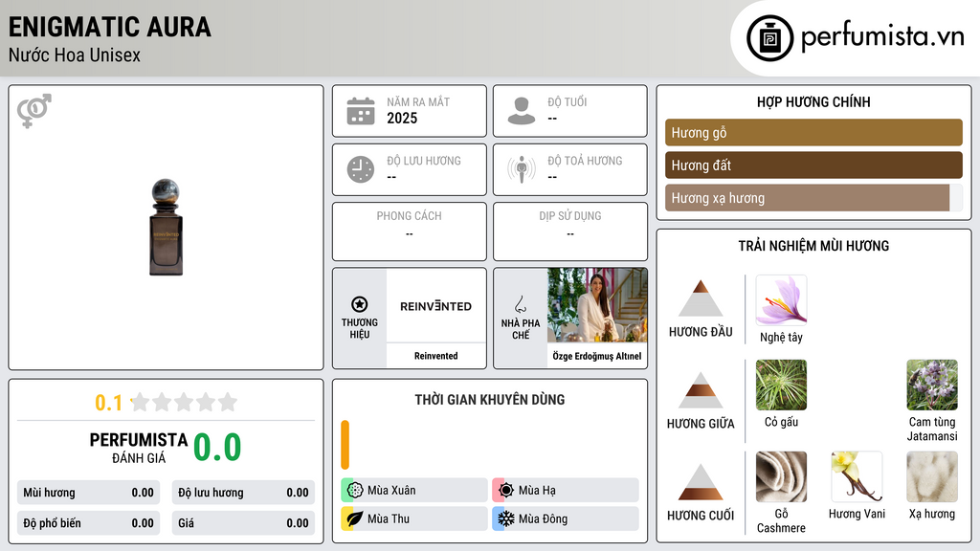Select the Cam tùng Jatamansi note image
The height and width of the screenshot is (551, 980).
[x=932, y=385]
